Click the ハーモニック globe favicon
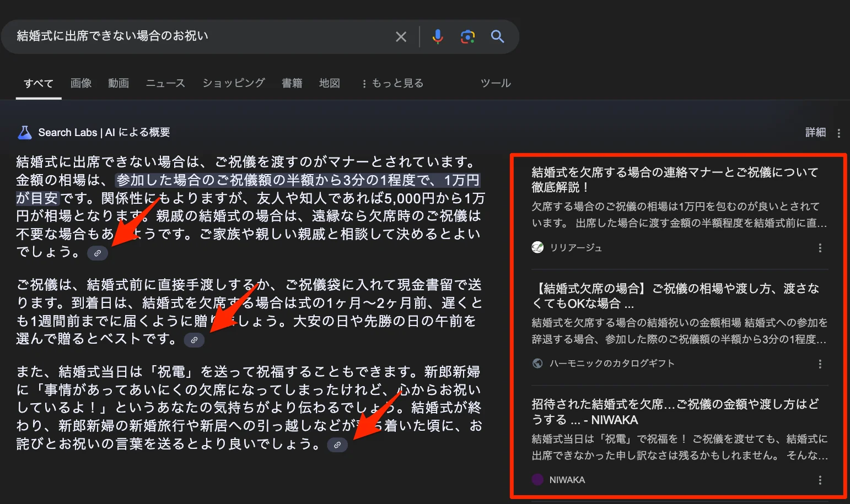The width and height of the screenshot is (850, 504). point(537,363)
